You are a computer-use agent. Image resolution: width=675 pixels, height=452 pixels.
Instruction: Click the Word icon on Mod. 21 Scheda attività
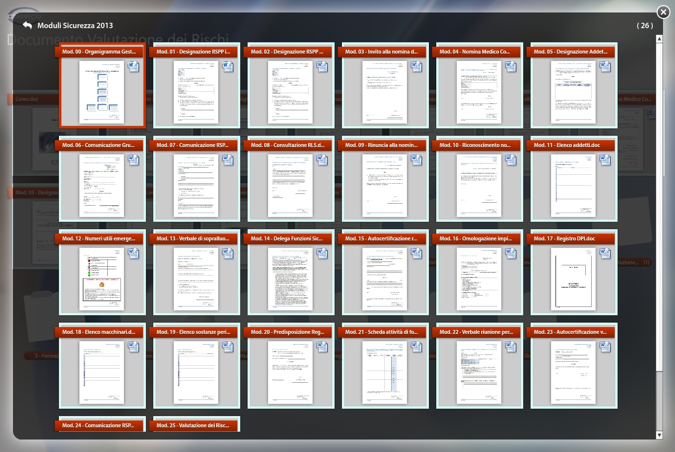point(416,347)
